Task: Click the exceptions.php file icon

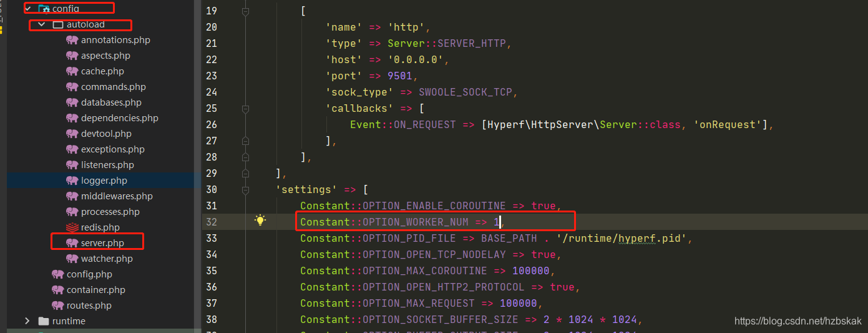Action: 72,149
